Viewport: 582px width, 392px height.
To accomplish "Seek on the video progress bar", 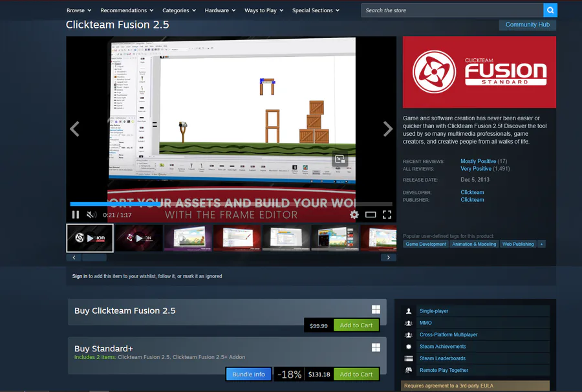I will tap(232, 204).
